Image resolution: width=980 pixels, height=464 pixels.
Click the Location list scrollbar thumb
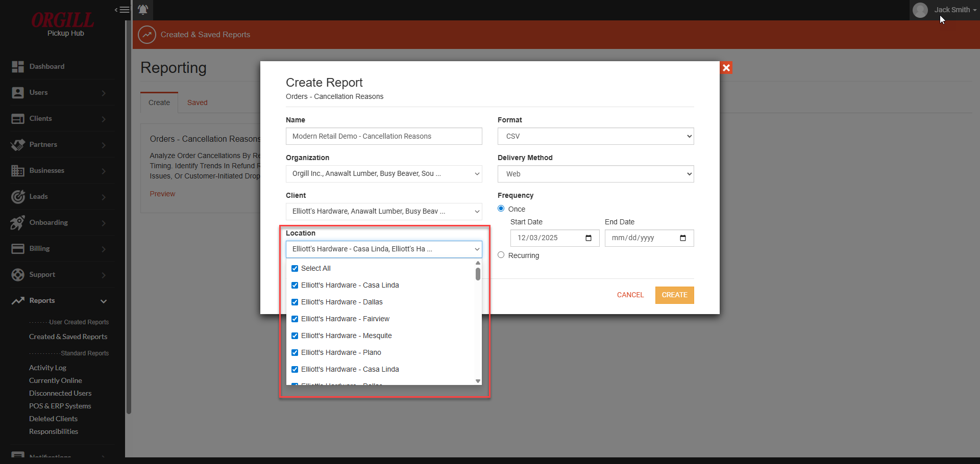pyautogui.click(x=478, y=274)
